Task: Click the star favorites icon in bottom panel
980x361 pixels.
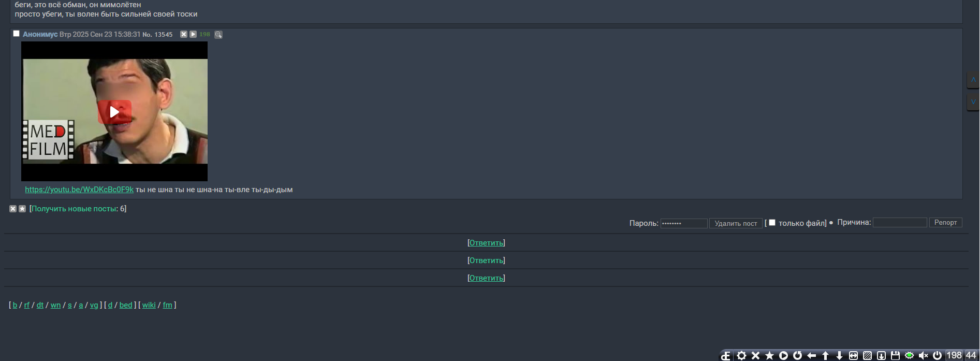Action: pos(770,355)
